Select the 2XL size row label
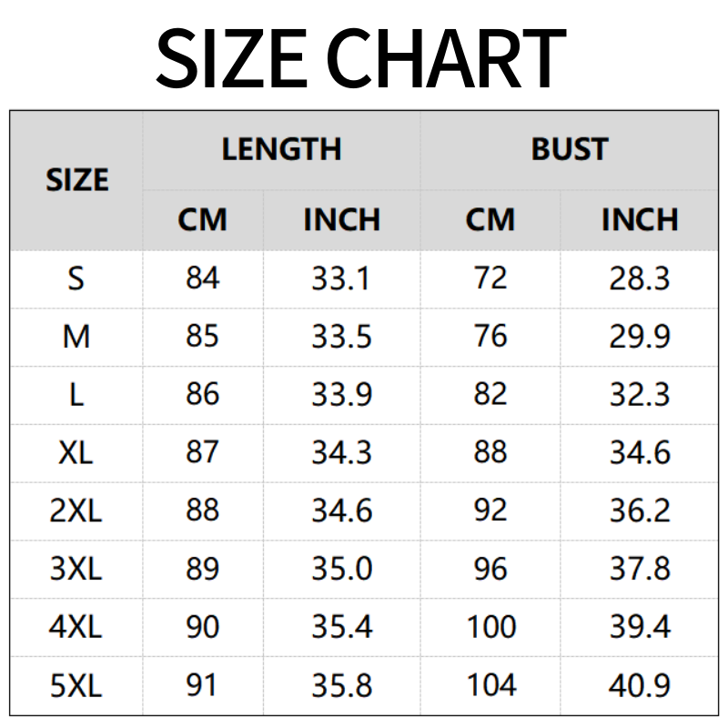This screenshot has height=728, width=728. point(76,511)
